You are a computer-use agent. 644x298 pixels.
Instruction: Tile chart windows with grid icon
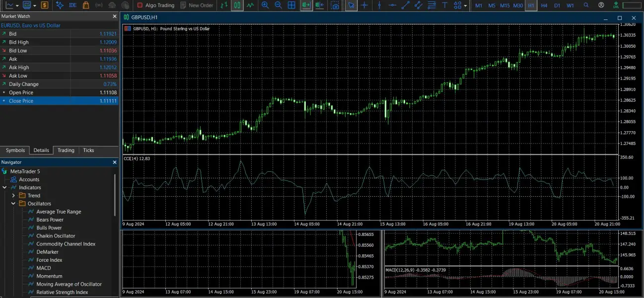pyautogui.click(x=291, y=5)
